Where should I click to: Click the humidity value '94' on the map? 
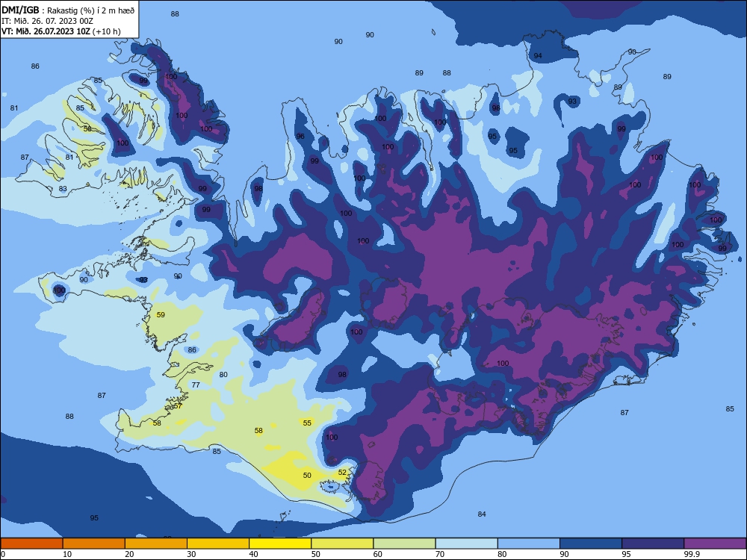click(538, 56)
